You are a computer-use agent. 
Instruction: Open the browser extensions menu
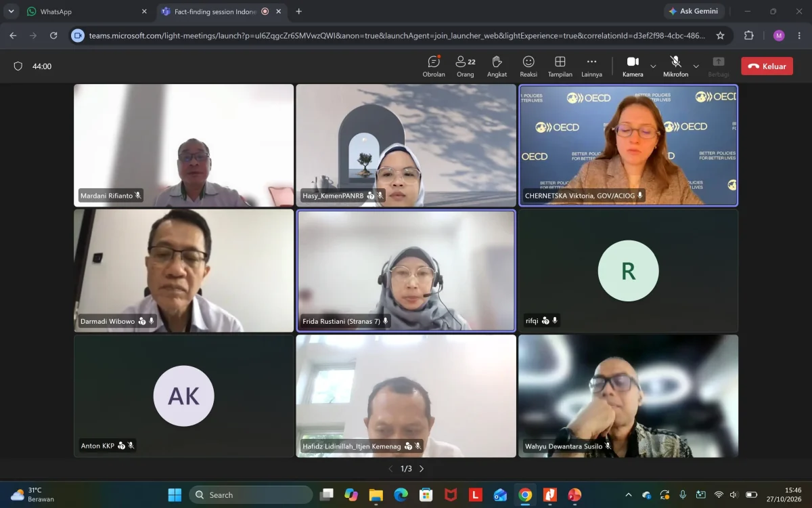click(748, 35)
